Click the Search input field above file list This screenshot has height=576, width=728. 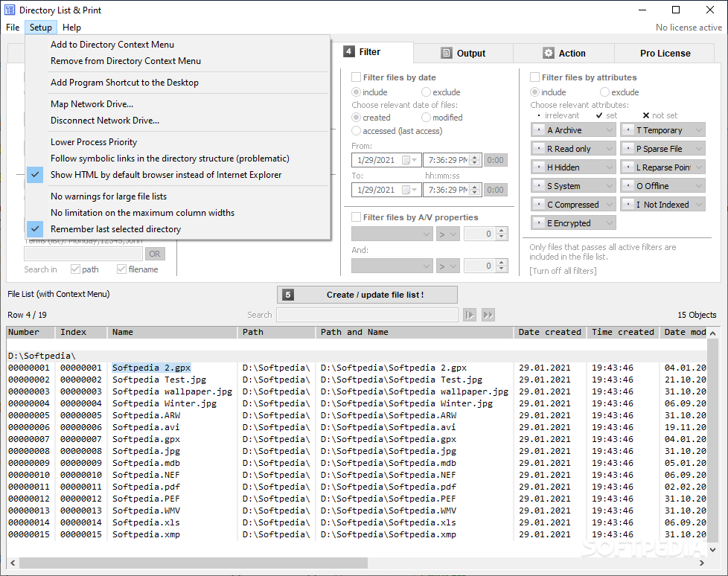[367, 315]
